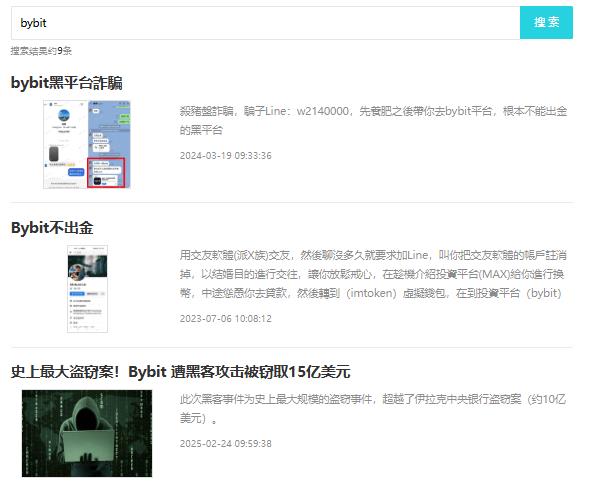The width and height of the screenshot is (592, 491).
Task: Open the "Bybit不出金" result title
Action: 52,228
